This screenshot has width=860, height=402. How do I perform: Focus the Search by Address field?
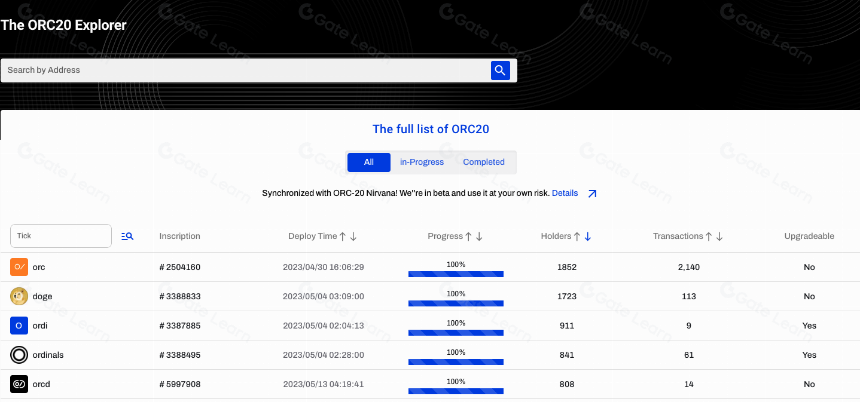[x=246, y=70]
